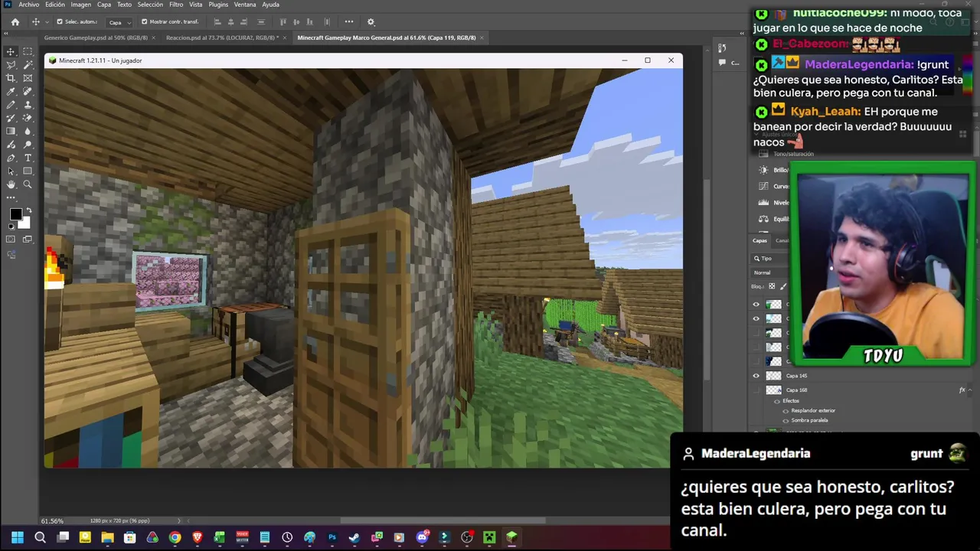The image size is (980, 551).
Task: Toggle Resplandor exterior effect visibility
Action: coord(786,411)
